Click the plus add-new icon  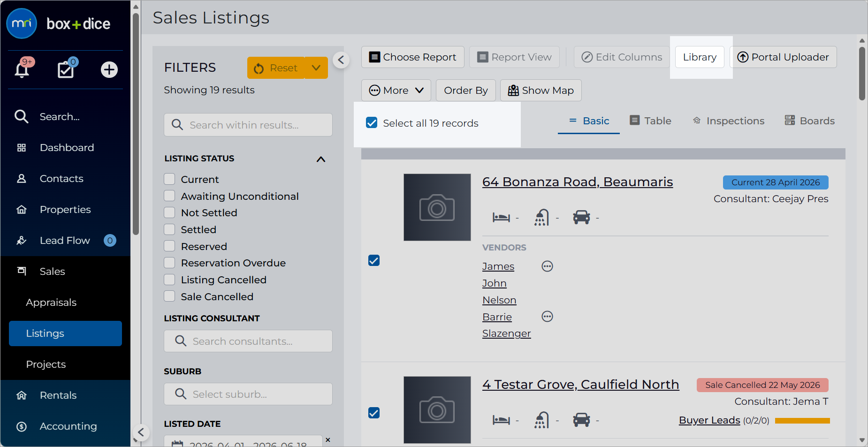109,69
